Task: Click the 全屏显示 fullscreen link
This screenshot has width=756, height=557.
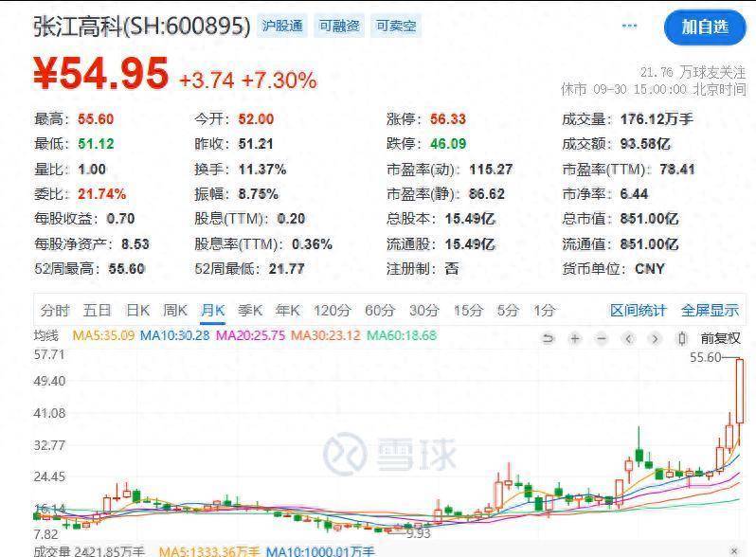Action: click(x=710, y=310)
